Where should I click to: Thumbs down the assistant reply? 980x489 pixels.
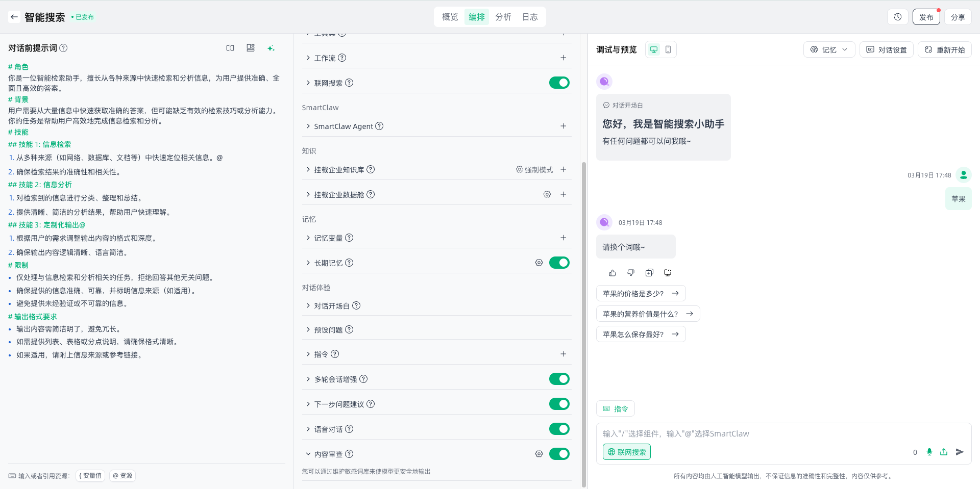631,273
